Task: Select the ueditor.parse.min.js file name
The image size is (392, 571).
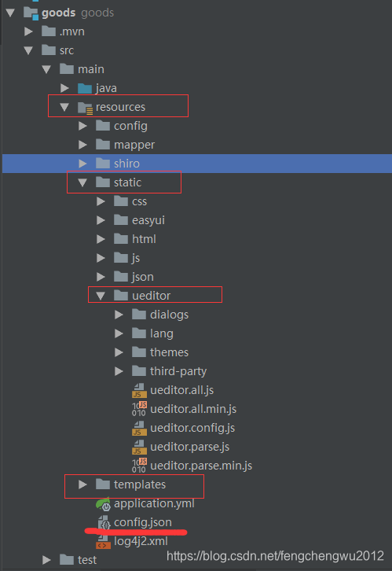Action: point(201,466)
